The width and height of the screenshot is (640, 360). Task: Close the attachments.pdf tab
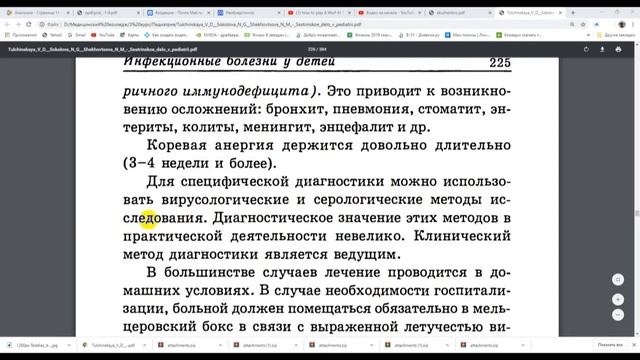[490, 13]
